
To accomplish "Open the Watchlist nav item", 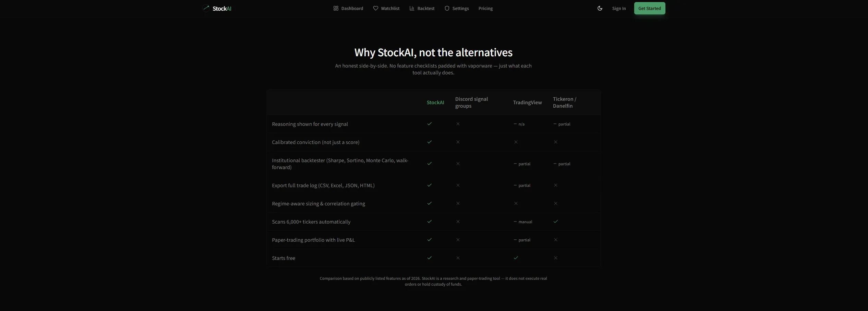I will coord(386,8).
